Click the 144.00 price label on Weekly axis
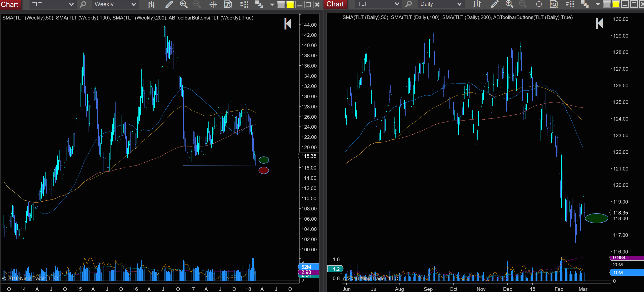 [x=309, y=25]
